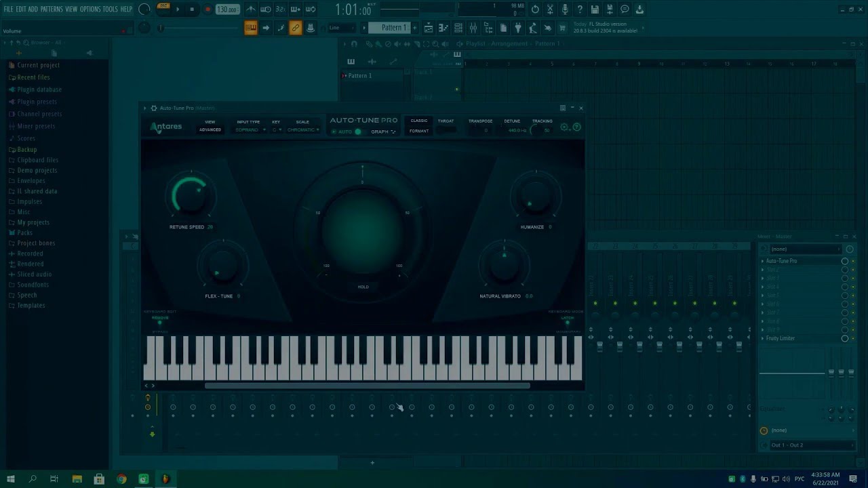Viewport: 868px width, 488px height.
Task: Stop playback with the stop button
Action: [192, 9]
